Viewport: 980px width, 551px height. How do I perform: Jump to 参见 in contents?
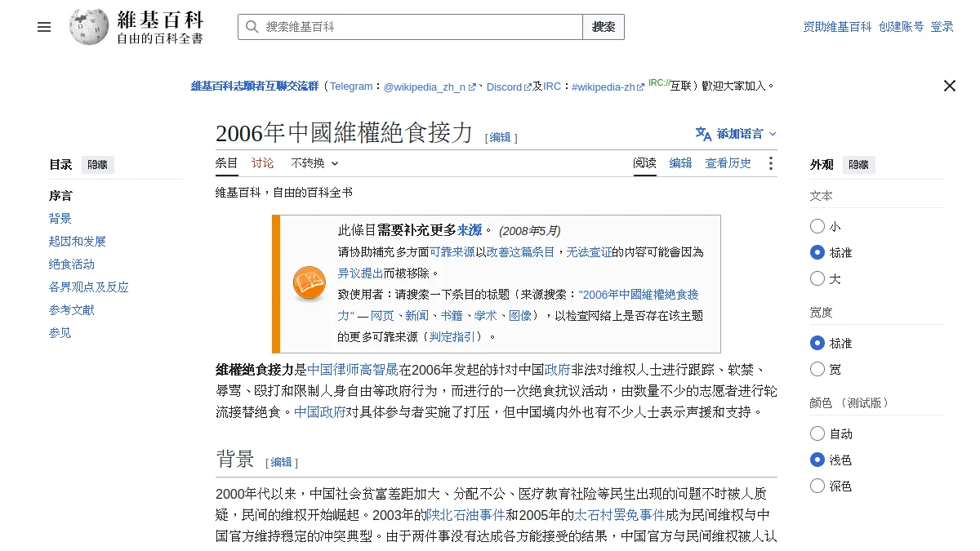point(60,333)
